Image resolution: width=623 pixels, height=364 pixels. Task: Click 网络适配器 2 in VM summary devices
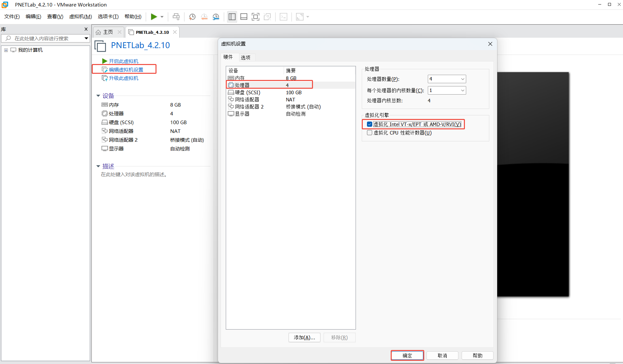click(123, 140)
